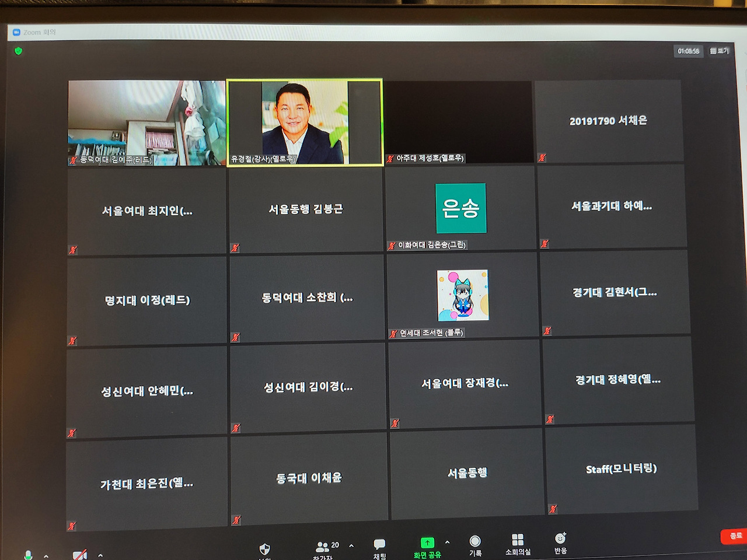This screenshot has height=560, width=747.
Task: Select the 경기대 정혜영 participant tile
Action: tap(618, 380)
